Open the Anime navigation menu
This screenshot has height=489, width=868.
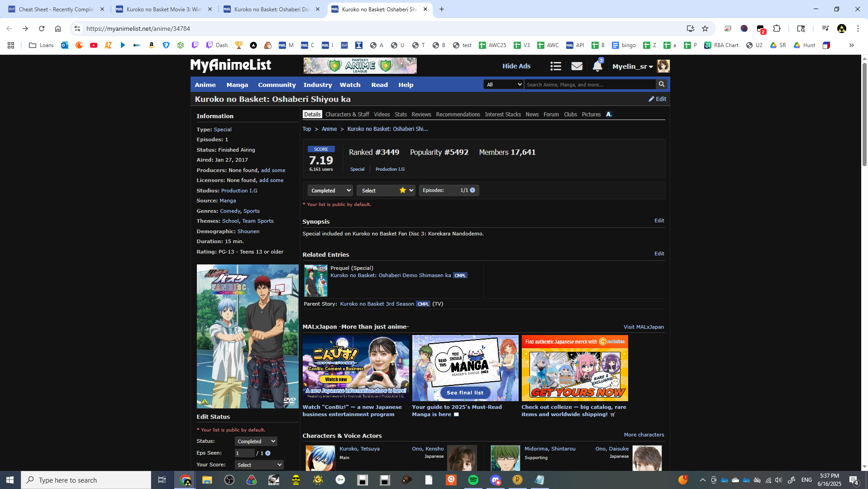(205, 85)
